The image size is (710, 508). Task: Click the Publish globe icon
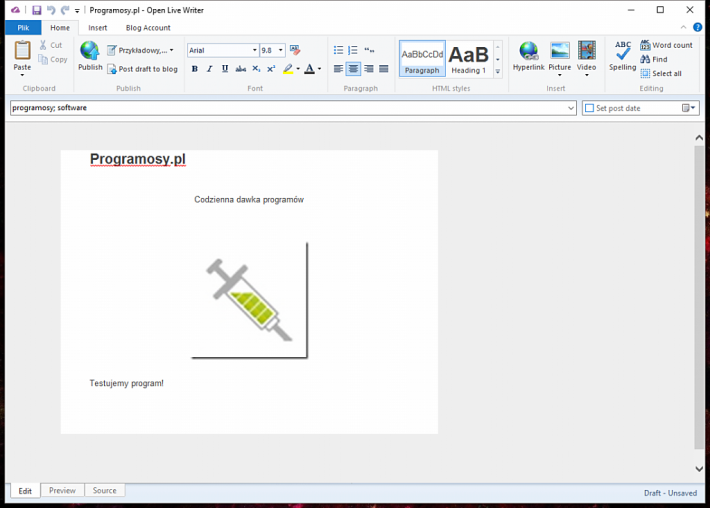90,50
